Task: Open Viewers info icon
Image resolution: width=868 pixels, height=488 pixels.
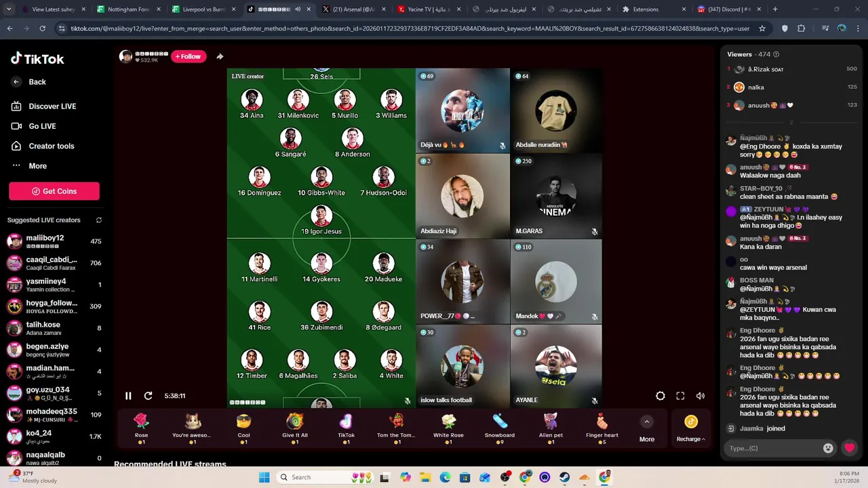Action: 776,54
